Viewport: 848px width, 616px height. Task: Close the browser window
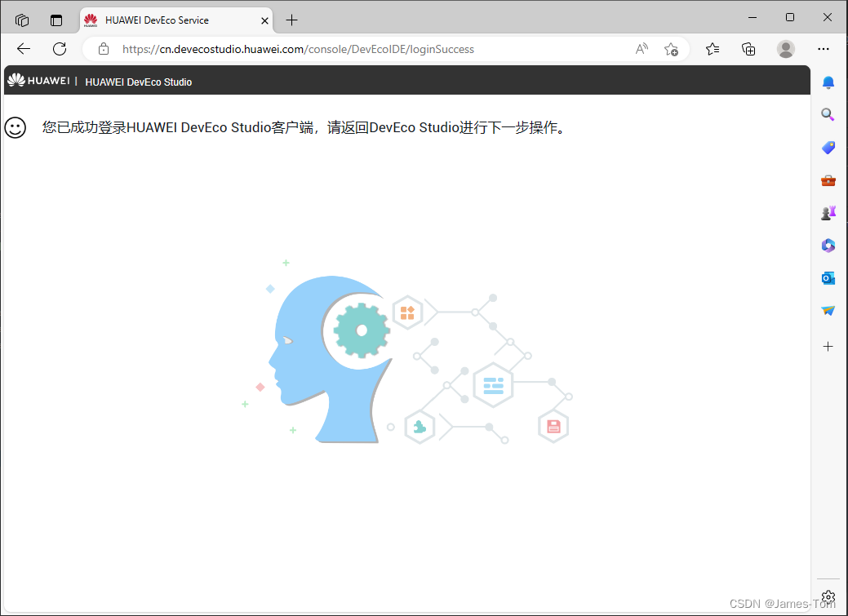coord(827,17)
